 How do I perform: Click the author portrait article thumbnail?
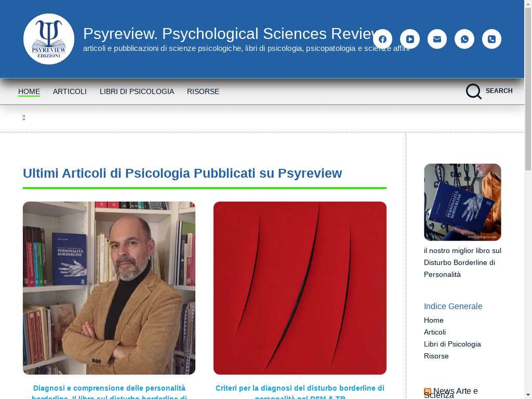click(109, 288)
